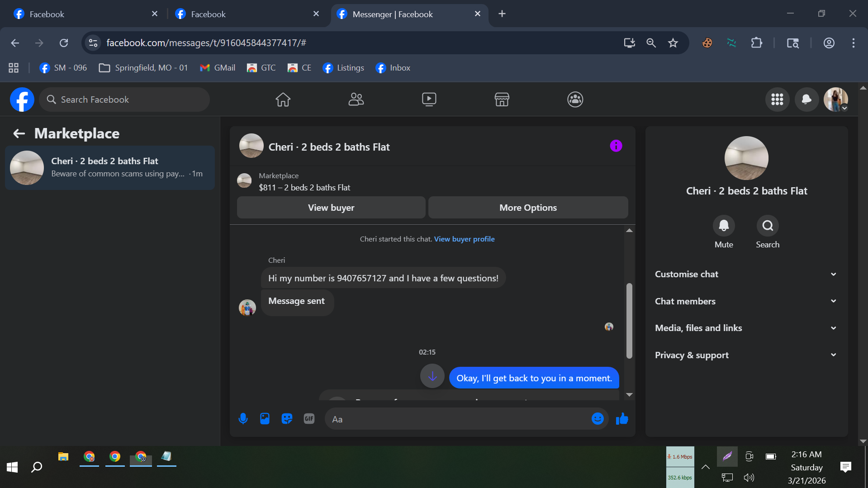
Task: Click chat scrollbar up arrow
Action: [x=629, y=230]
